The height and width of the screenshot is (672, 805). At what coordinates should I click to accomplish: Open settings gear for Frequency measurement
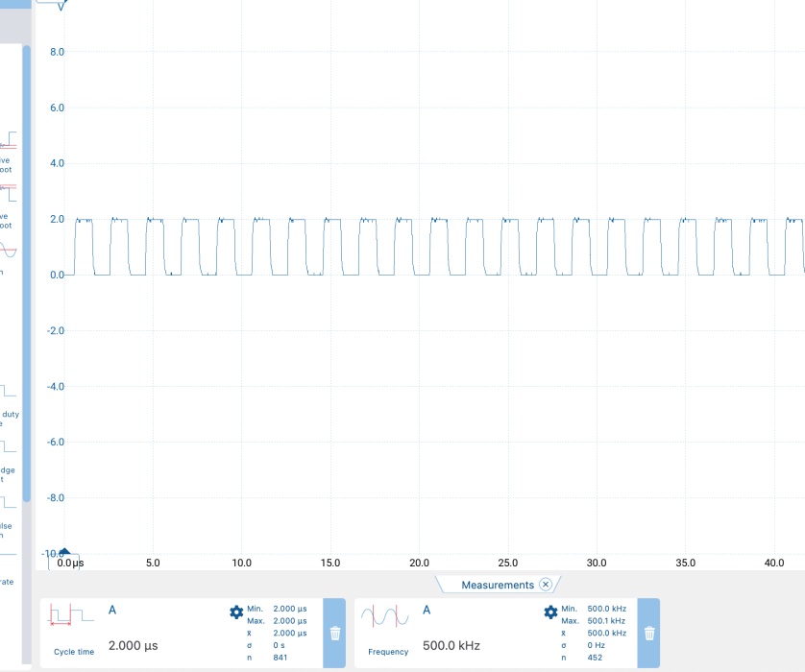550,612
